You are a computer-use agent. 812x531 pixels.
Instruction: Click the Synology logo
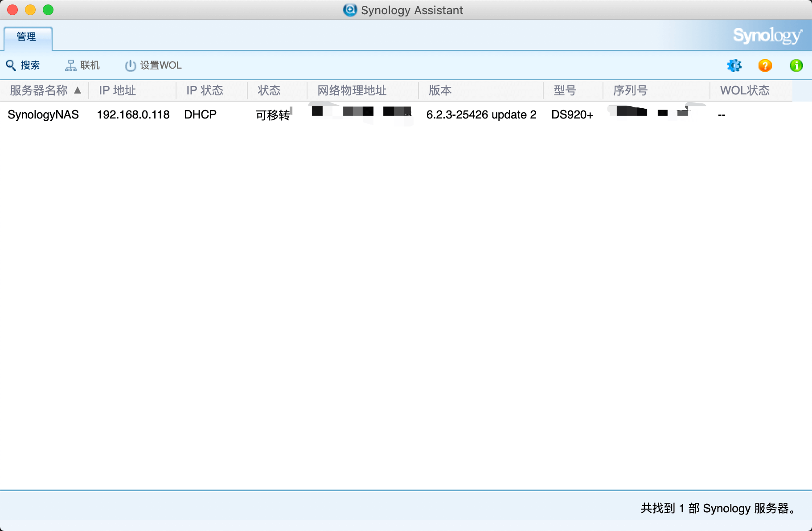[767, 35]
